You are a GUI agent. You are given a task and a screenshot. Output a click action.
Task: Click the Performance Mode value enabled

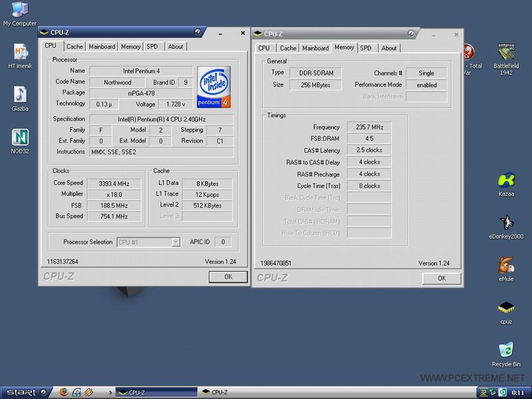[426, 85]
